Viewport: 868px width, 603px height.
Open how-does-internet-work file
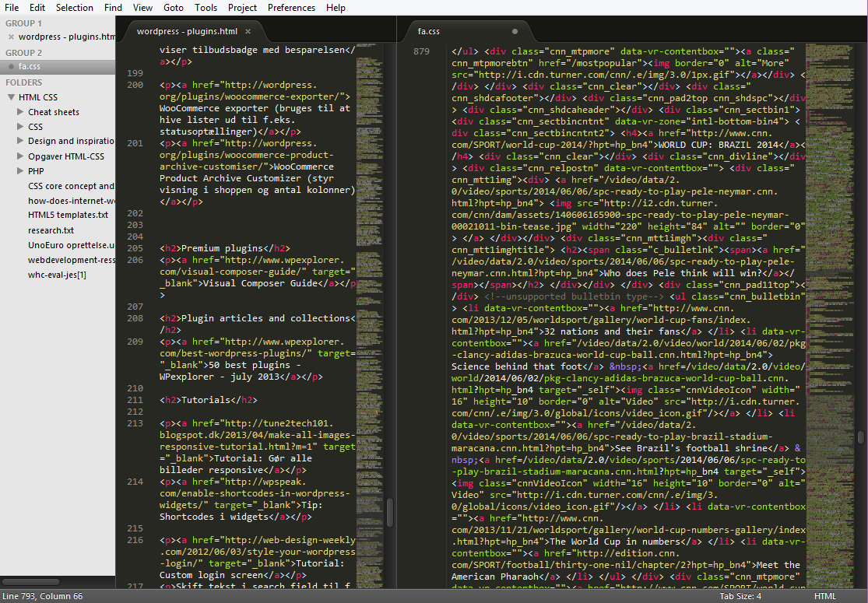tap(72, 201)
